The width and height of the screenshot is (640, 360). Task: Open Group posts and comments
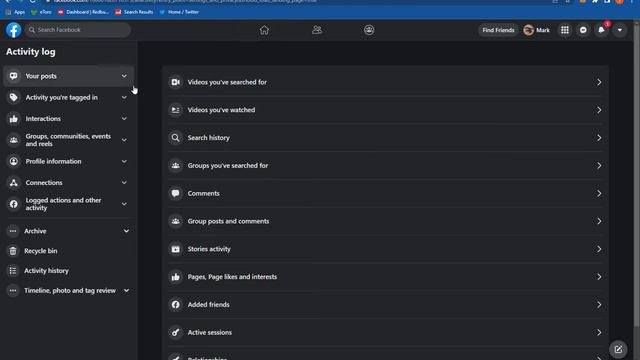click(385, 221)
